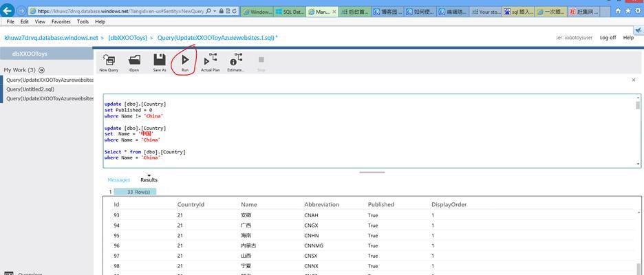644x275 pixels.
Task: Click khuwz7drvq.database.windows.net breadcrumb link
Action: click(51, 37)
